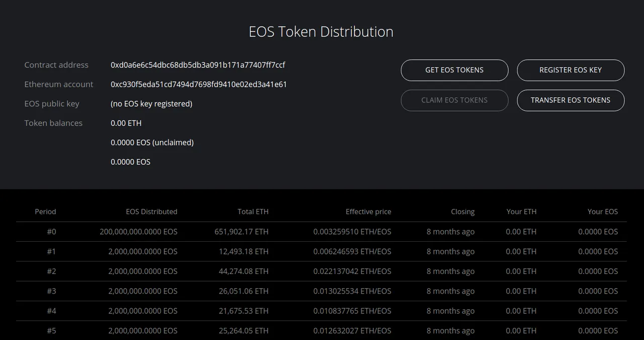The height and width of the screenshot is (340, 644).
Task: Select period #3 in the table
Action: click(x=51, y=291)
